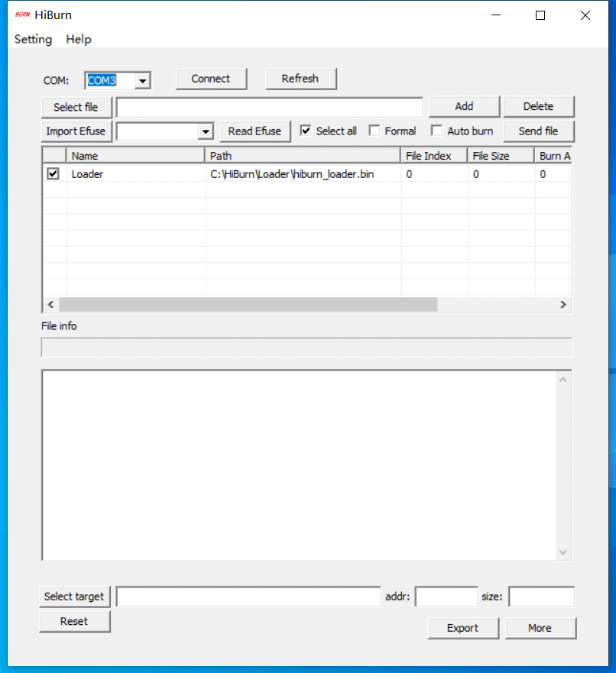Click the table's right scroll arrow
Screen dimensions: 616x673
pyautogui.click(x=563, y=304)
